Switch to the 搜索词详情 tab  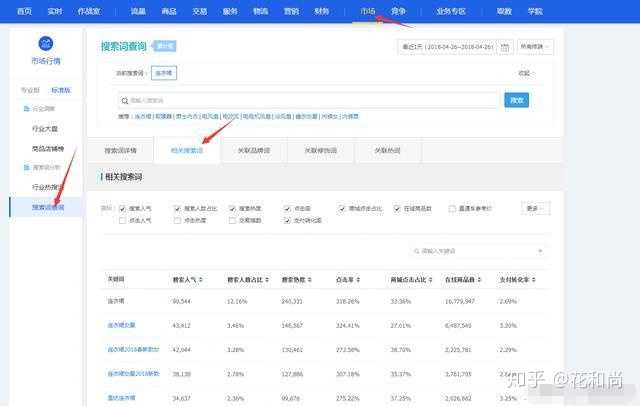pyautogui.click(x=127, y=150)
